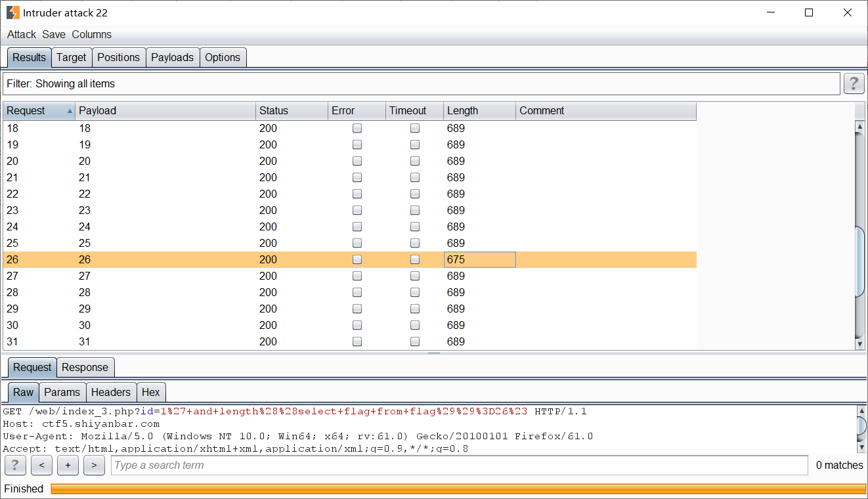Click status 200 cell of request 29
The width and height of the screenshot is (868, 499).
292,309
